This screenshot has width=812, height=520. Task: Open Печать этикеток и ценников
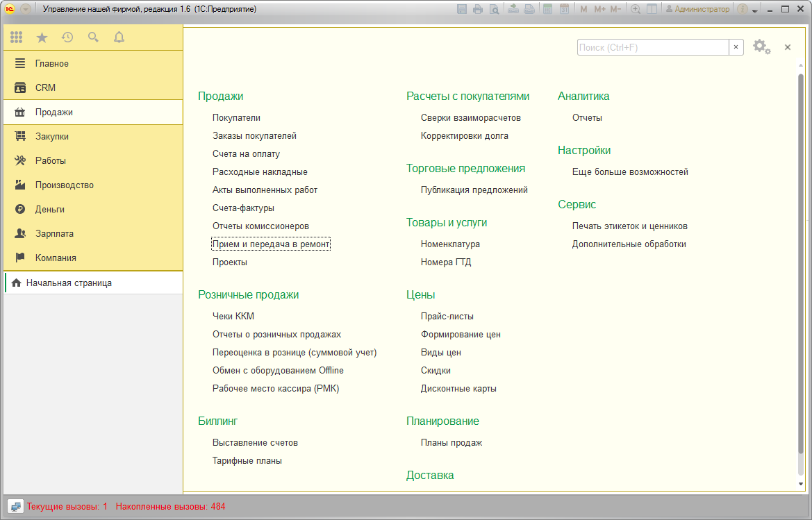(x=630, y=226)
